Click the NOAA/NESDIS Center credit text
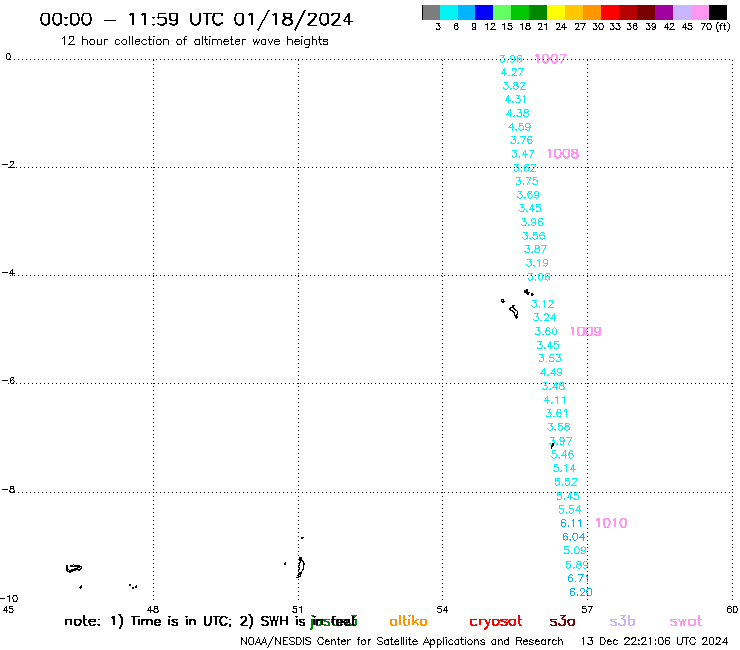The width and height of the screenshot is (740, 650). [x=402, y=642]
